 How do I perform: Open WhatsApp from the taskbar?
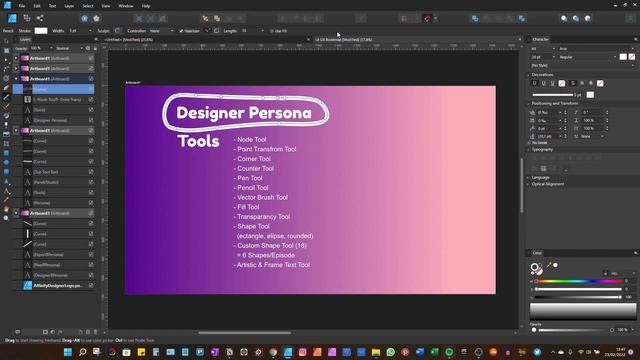tap(390, 352)
